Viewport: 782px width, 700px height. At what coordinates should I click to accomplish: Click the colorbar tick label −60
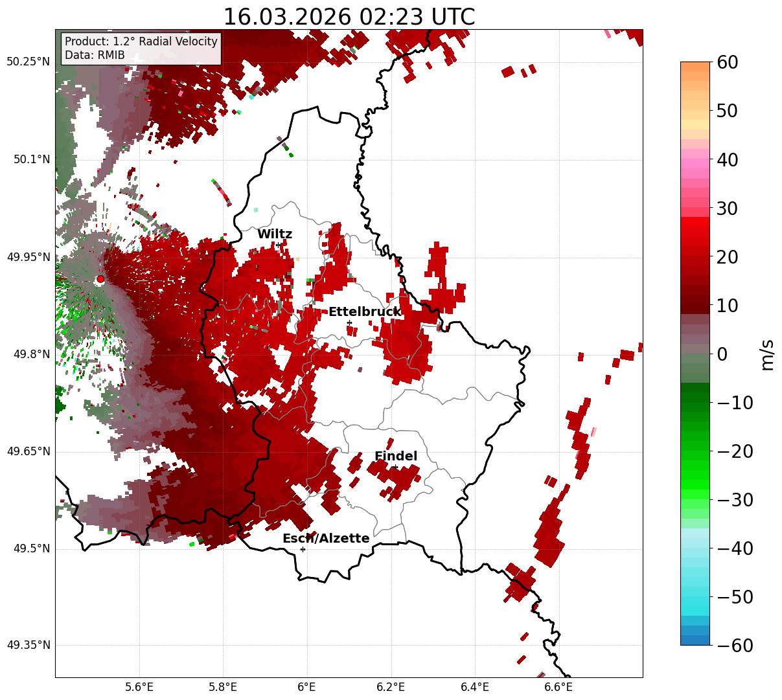tap(735, 645)
